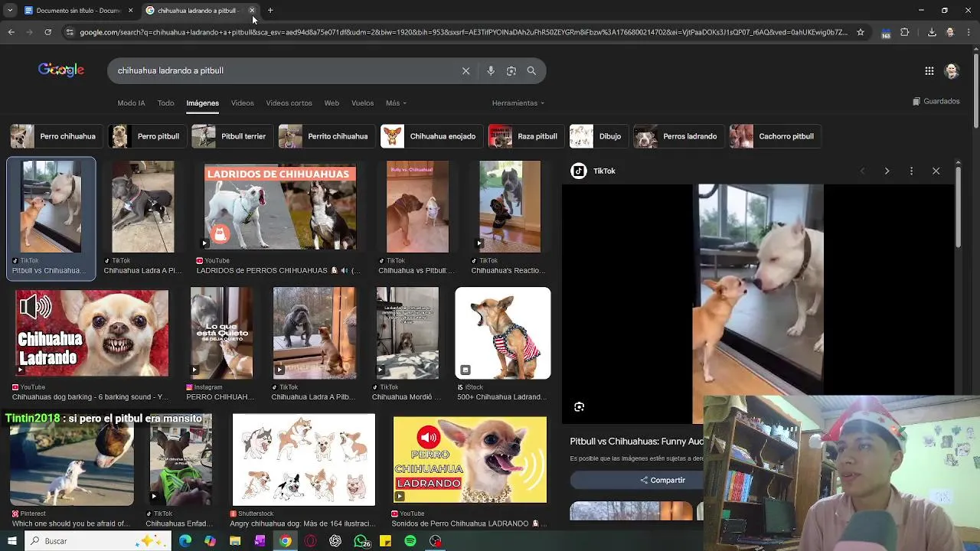Open WhatsApp from the taskbar
The height and width of the screenshot is (551, 980).
click(x=361, y=541)
